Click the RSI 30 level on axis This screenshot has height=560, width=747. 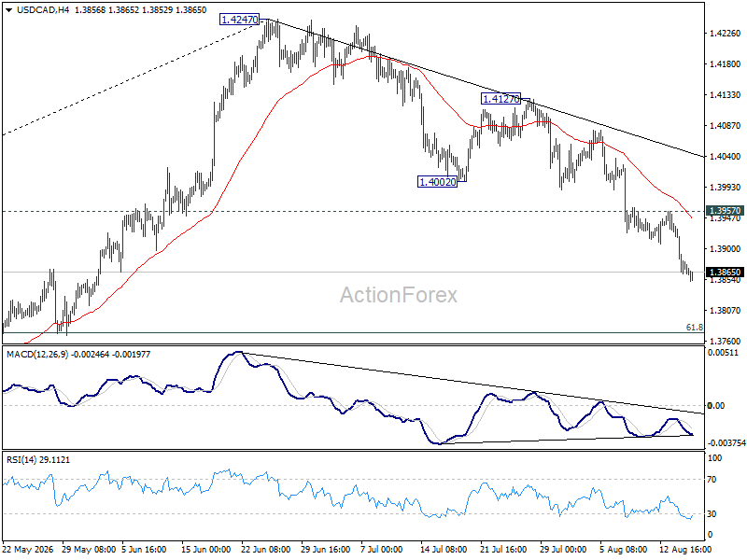tap(712, 514)
